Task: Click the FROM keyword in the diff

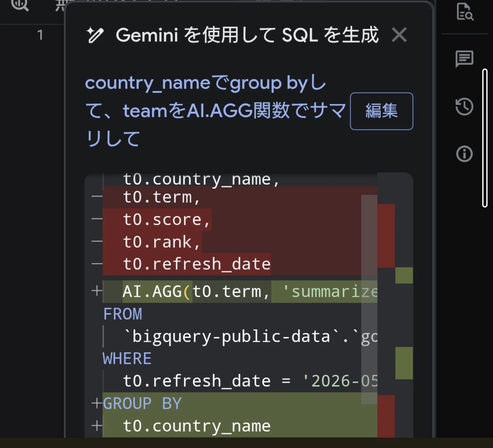Action: click(123, 314)
